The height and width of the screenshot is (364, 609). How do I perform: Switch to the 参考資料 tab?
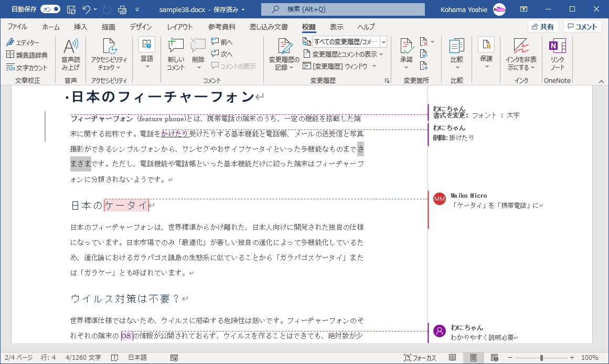222,27
